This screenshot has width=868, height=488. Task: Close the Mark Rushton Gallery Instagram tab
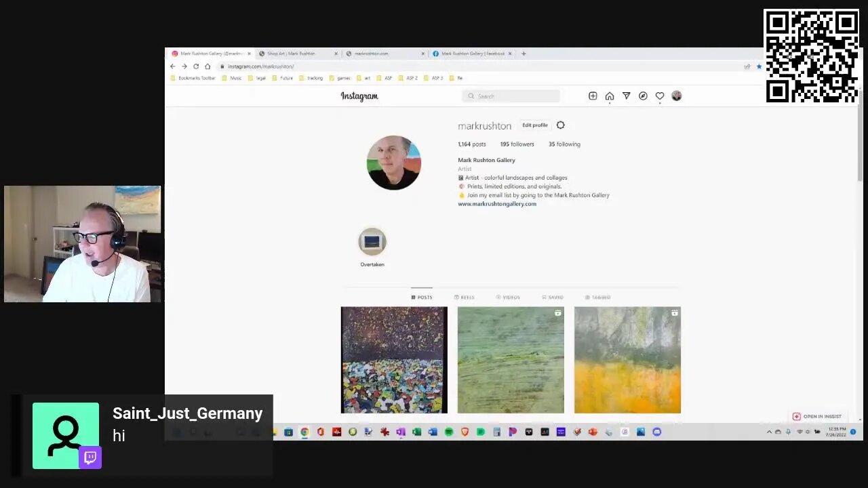(x=249, y=54)
